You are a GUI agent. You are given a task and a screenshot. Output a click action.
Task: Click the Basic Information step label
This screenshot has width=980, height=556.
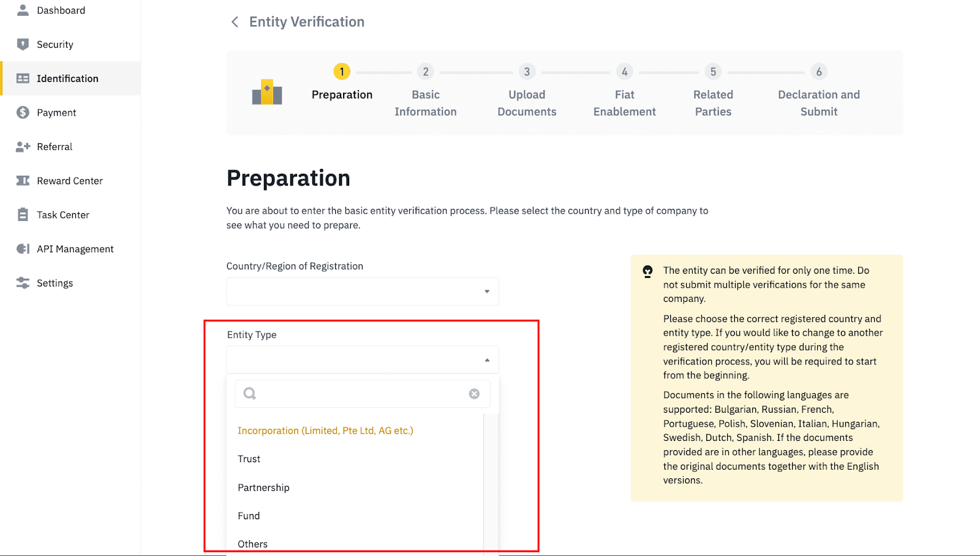click(426, 103)
